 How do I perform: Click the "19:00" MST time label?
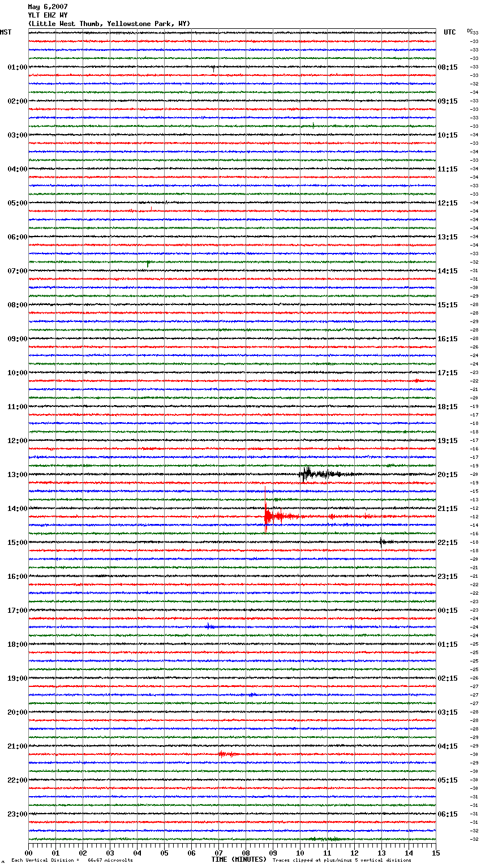(18, 678)
